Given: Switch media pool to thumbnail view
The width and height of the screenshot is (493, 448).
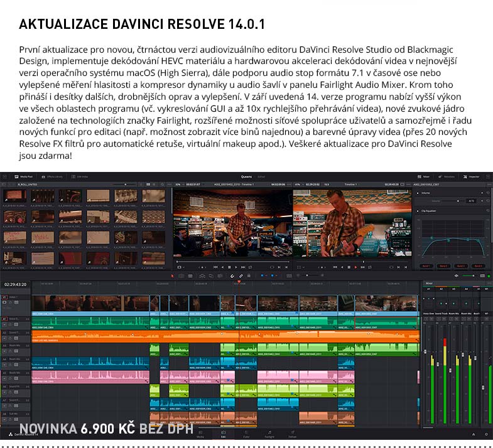Looking at the screenshot, I should click(x=148, y=184).
